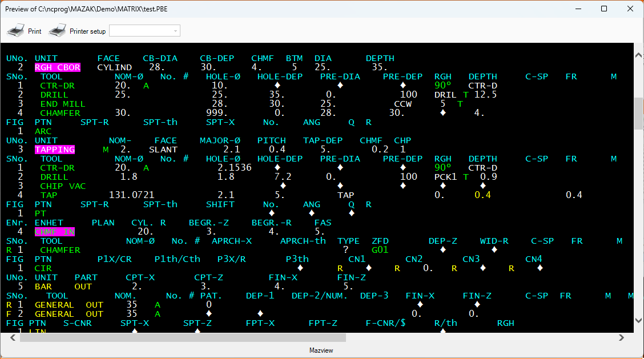Click the vertical scrollbar up arrow
The height and width of the screenshot is (359, 644).
[639, 55]
